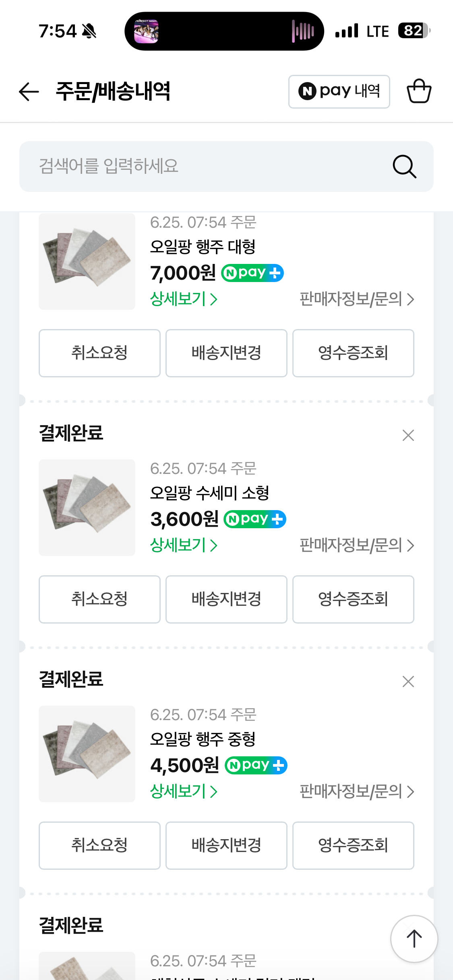Tap the back arrow icon

(29, 92)
